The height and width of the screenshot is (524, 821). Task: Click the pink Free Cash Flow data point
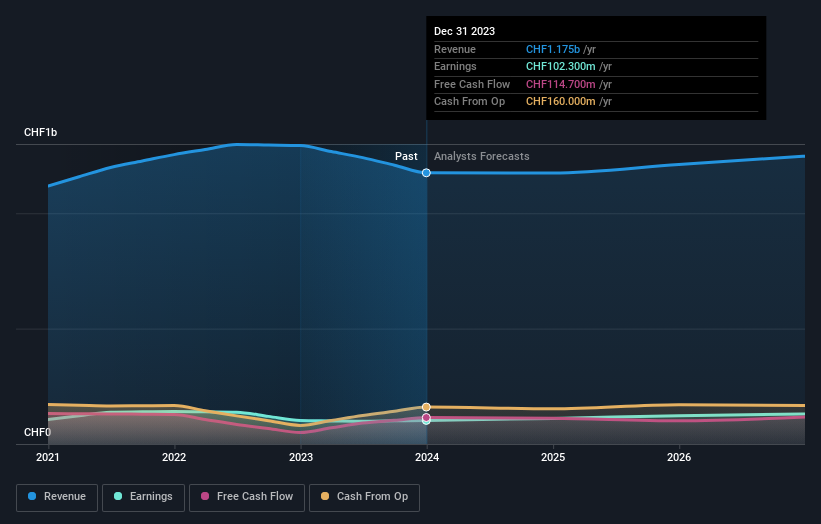tap(426, 417)
